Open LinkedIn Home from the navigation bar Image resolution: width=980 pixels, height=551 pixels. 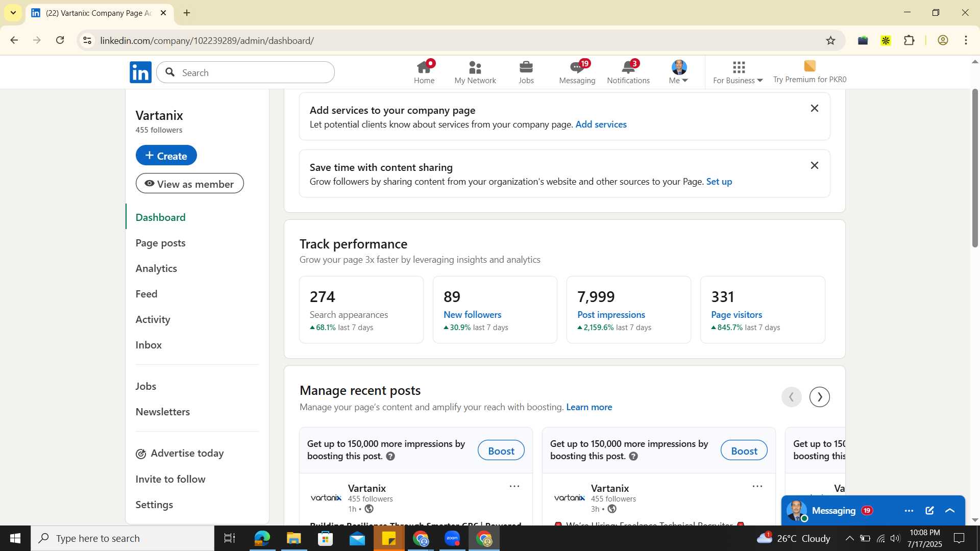pyautogui.click(x=424, y=72)
